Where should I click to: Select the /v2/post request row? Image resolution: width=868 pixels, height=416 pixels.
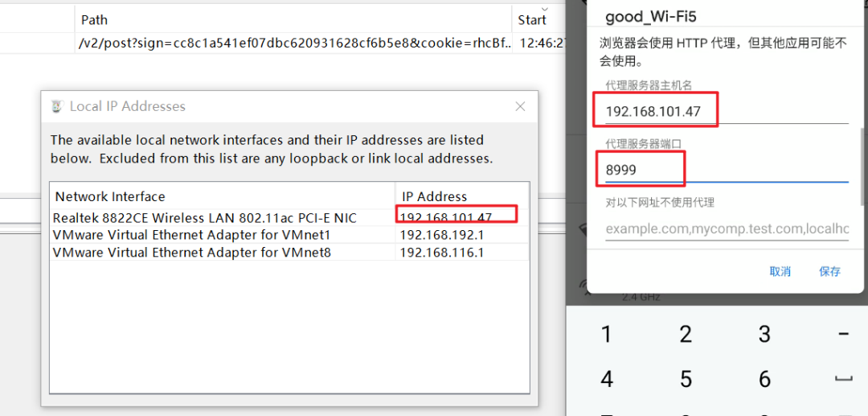284,43
